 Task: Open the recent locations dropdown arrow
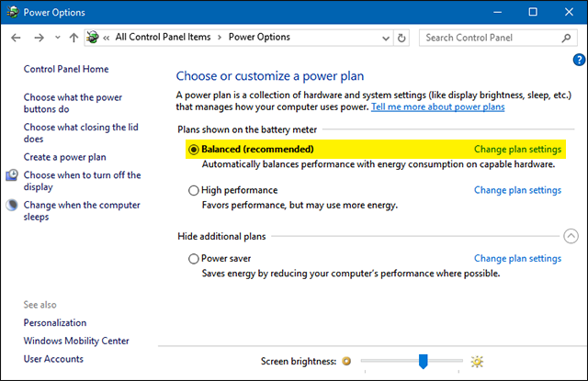(x=56, y=38)
